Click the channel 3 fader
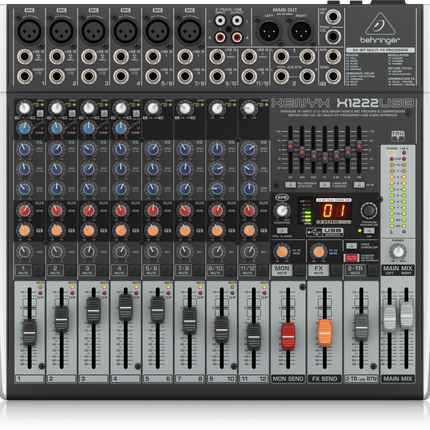Image resolution: width=430 pixels, height=430 pixels. (93, 310)
